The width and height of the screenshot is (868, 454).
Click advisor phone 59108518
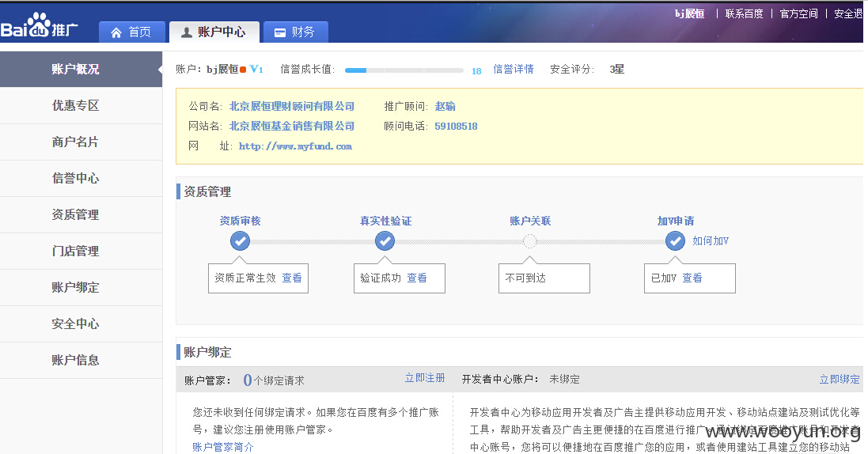click(x=456, y=127)
